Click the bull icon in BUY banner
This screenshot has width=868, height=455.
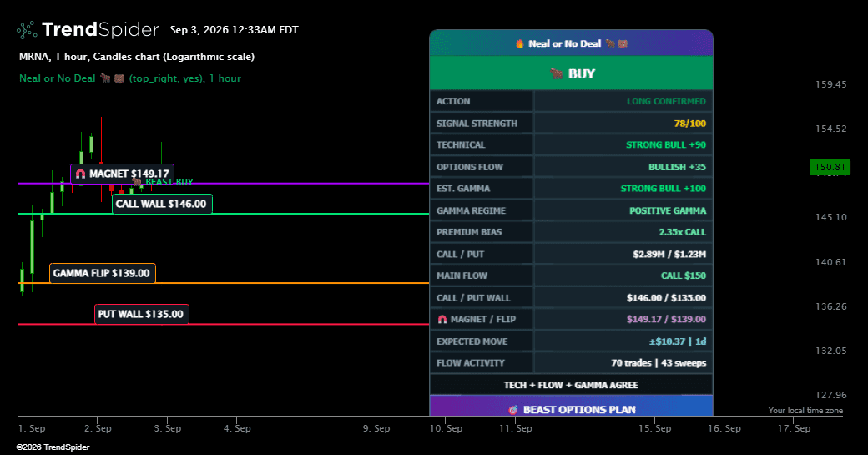pos(557,73)
